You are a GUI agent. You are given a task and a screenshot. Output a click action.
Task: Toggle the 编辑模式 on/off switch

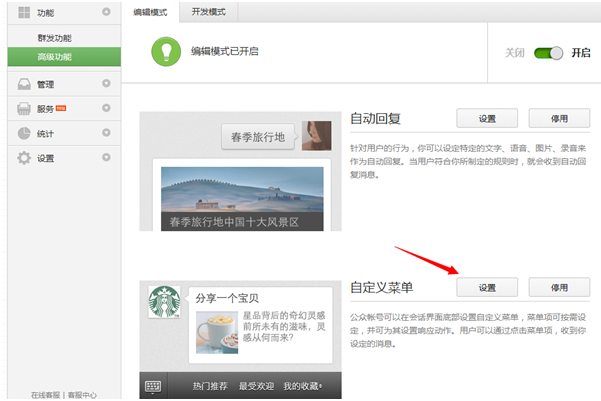click(x=548, y=53)
